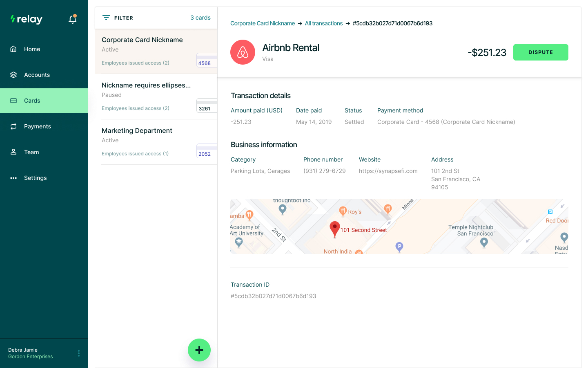The image size is (588, 368).
Task: Click phone number (931) 279-6729
Action: (325, 171)
